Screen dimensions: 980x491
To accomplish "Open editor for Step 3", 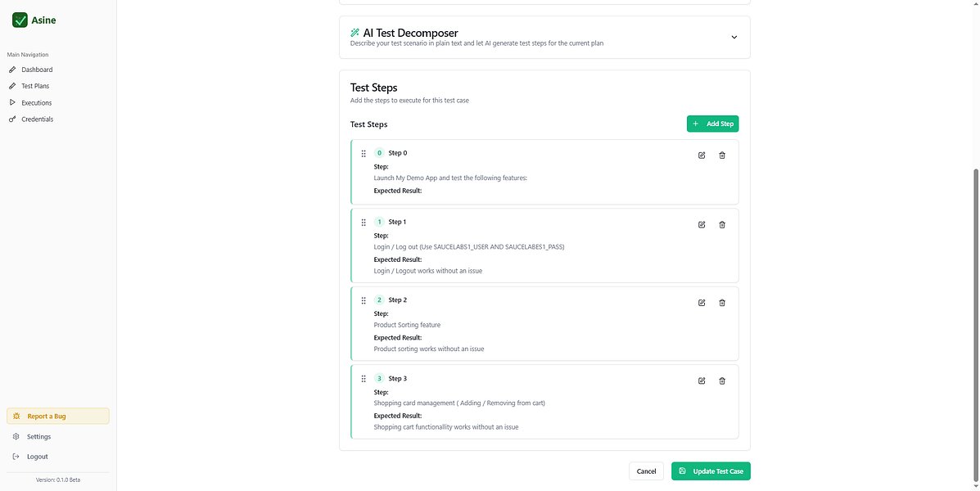I will tap(702, 381).
